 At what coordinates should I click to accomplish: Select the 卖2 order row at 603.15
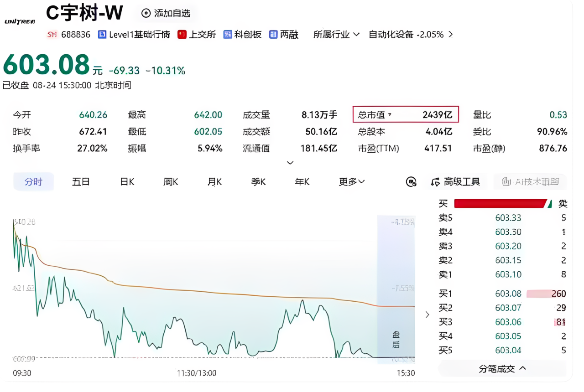(502, 260)
